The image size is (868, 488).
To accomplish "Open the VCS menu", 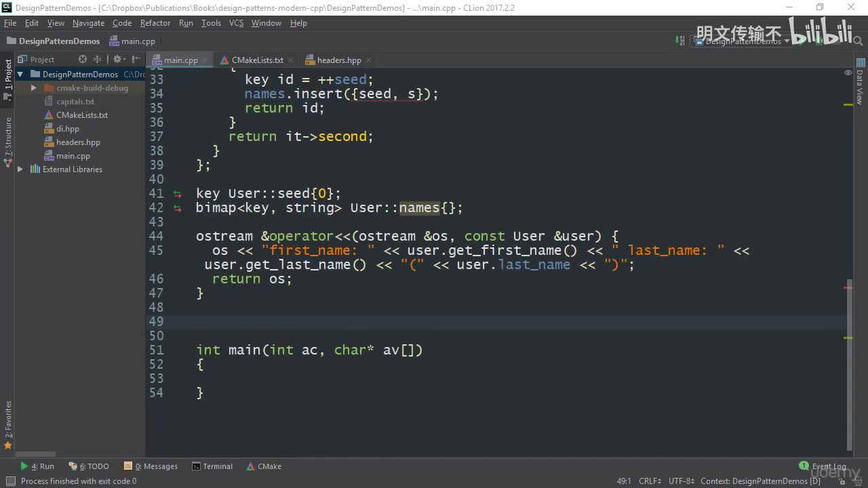I will pos(236,23).
